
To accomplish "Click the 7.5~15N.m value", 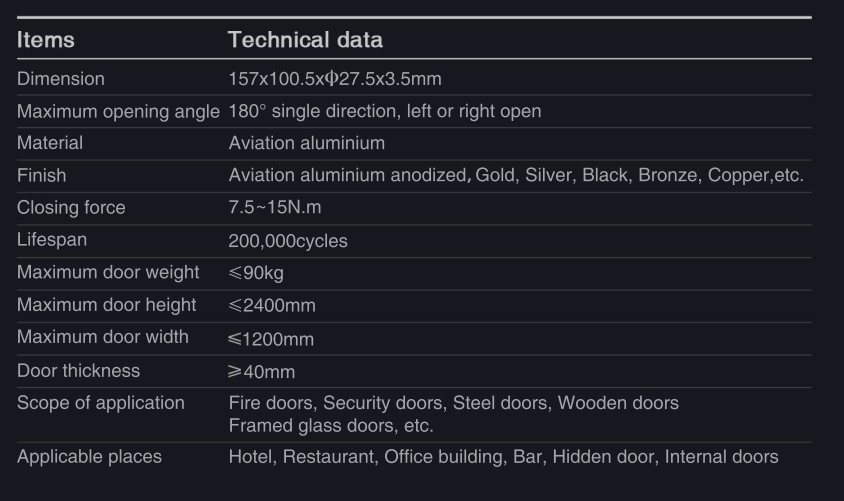I will pyautogui.click(x=275, y=208).
